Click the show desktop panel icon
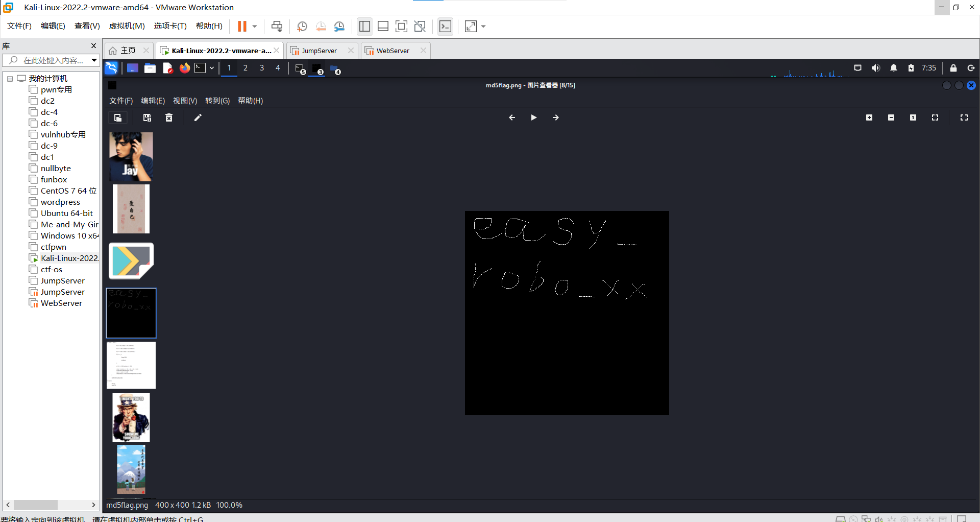Image resolution: width=980 pixels, height=522 pixels. point(133,68)
